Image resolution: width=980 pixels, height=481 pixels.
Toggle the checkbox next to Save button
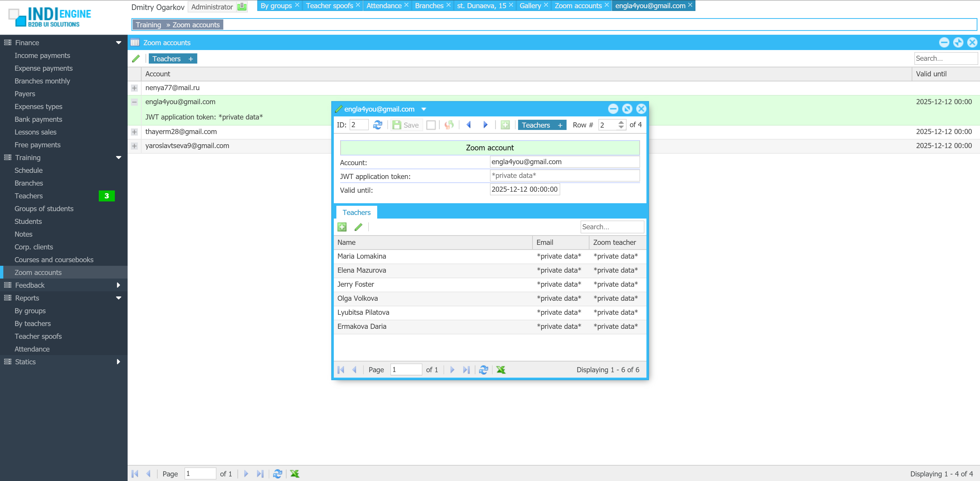(431, 125)
